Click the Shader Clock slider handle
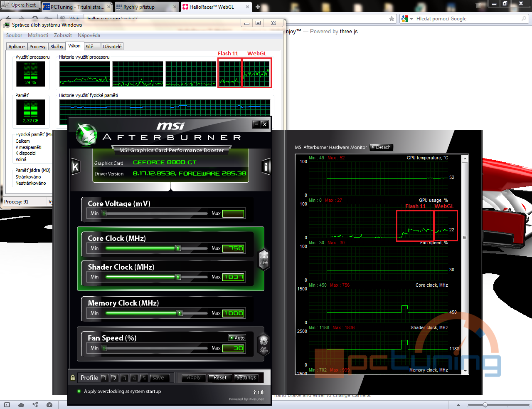This screenshot has width=532, height=409. tap(178, 277)
